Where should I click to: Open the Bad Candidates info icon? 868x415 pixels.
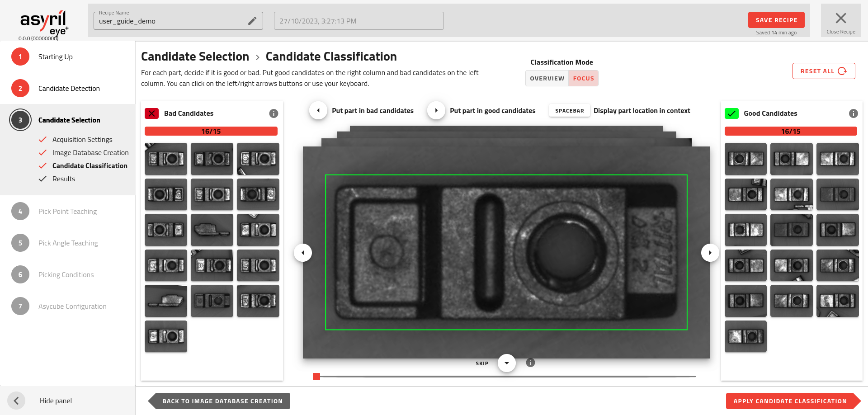[x=274, y=113]
